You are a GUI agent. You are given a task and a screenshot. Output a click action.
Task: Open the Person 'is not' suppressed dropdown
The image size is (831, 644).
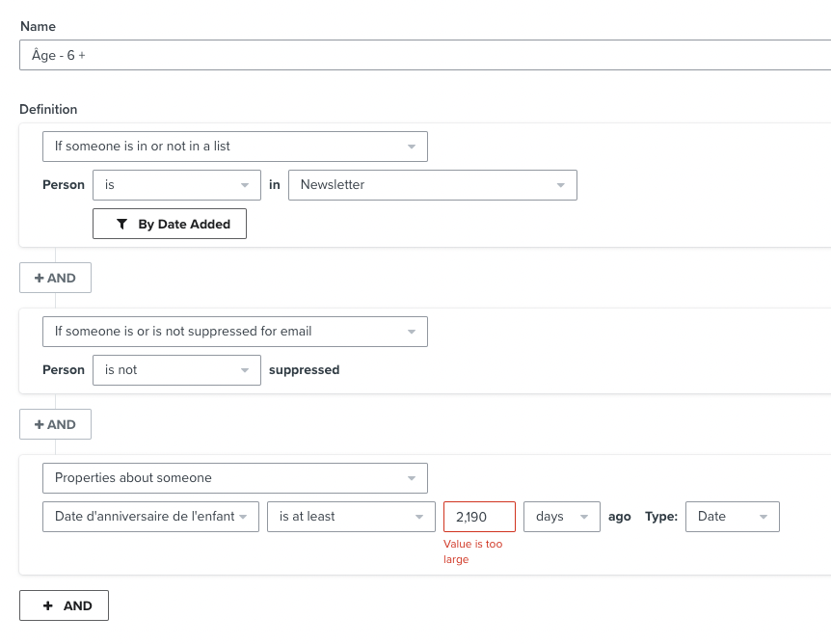point(176,370)
